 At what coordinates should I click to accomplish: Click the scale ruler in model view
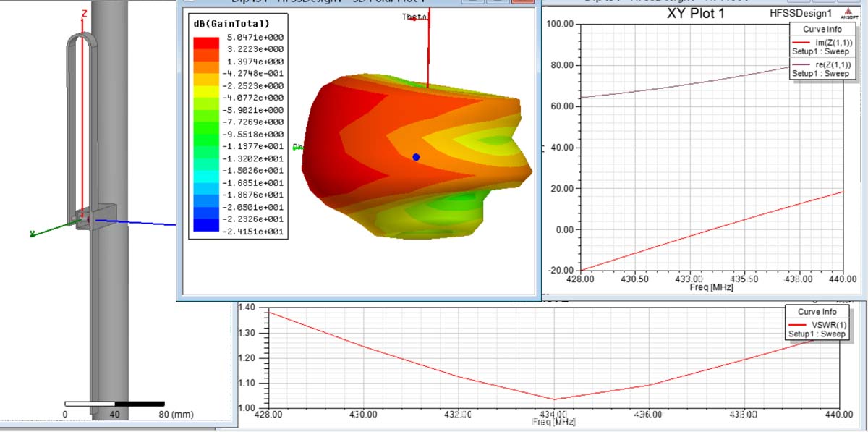[114, 404]
